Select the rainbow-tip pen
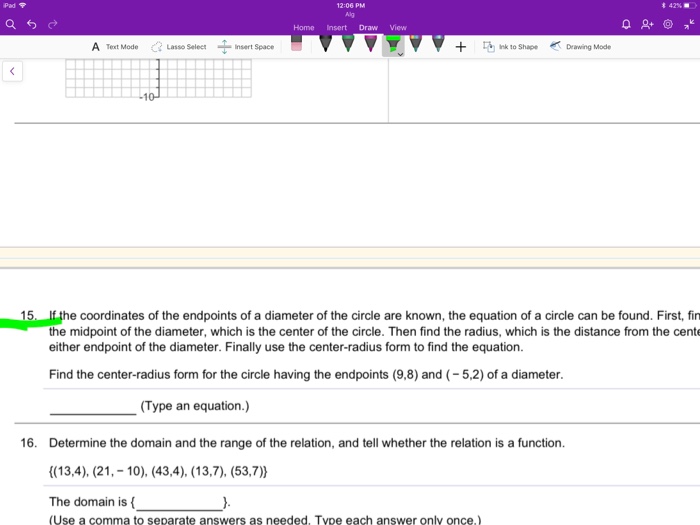This screenshot has width=700, height=525. click(416, 43)
